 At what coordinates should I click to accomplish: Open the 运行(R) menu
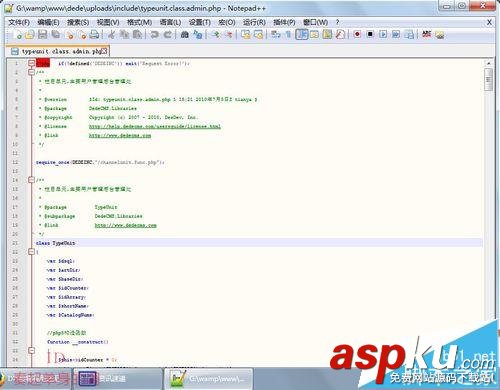[x=254, y=22]
